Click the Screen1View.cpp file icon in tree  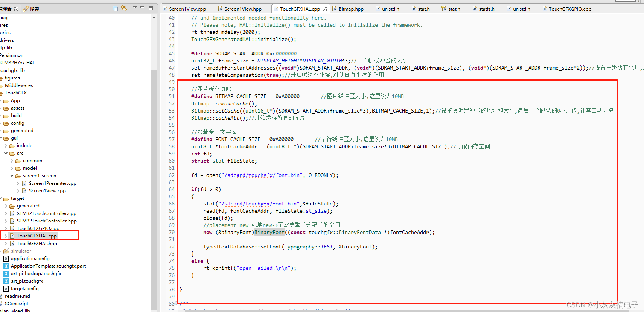24,191
